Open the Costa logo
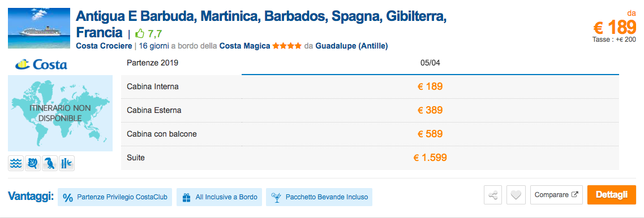644x218 pixels. (x=41, y=65)
